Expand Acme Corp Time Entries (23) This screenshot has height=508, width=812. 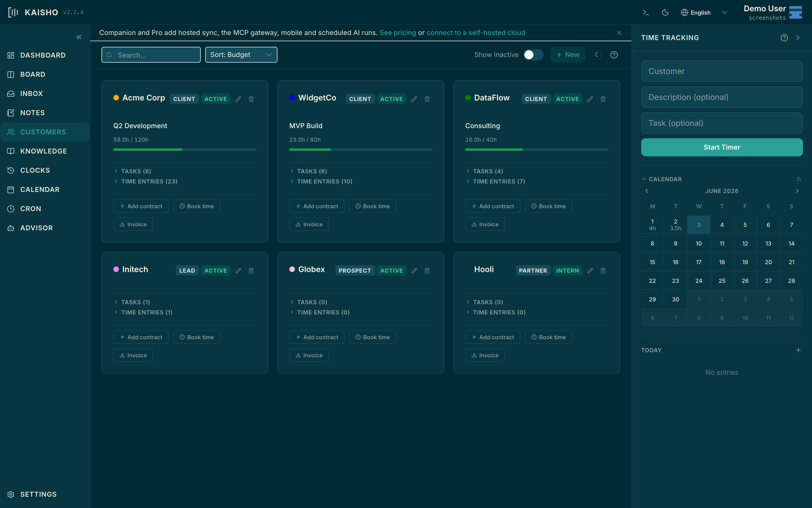tap(145, 181)
